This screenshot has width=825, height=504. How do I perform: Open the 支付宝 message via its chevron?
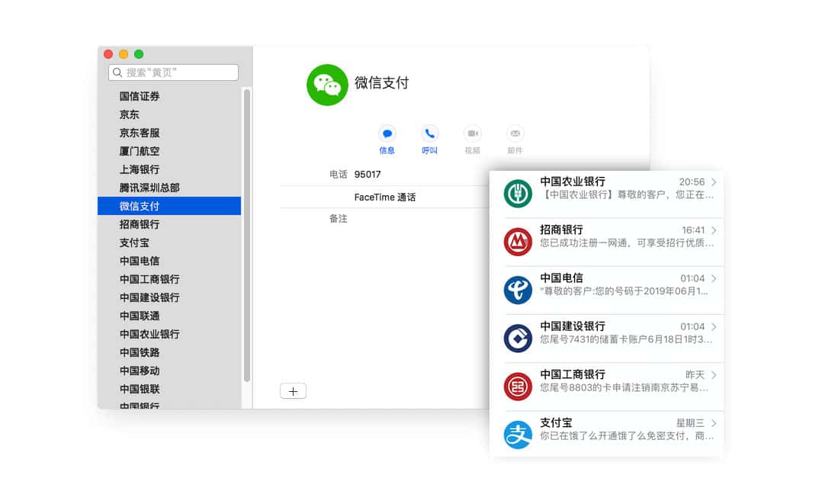pyautogui.click(x=713, y=423)
